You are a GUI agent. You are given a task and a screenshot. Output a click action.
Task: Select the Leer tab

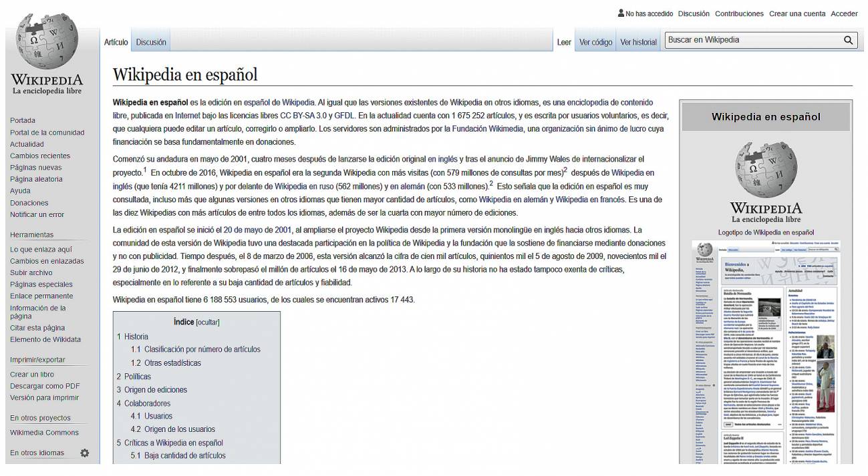click(564, 42)
